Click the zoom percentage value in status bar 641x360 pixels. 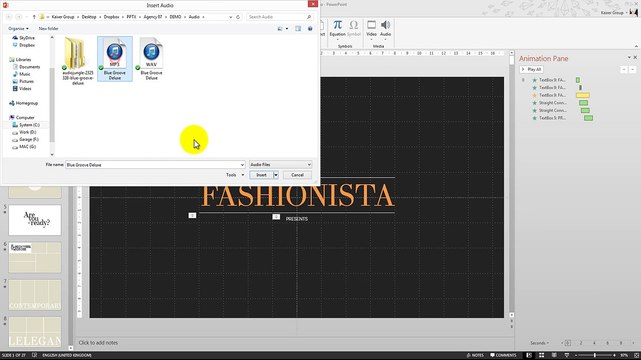tap(624, 355)
